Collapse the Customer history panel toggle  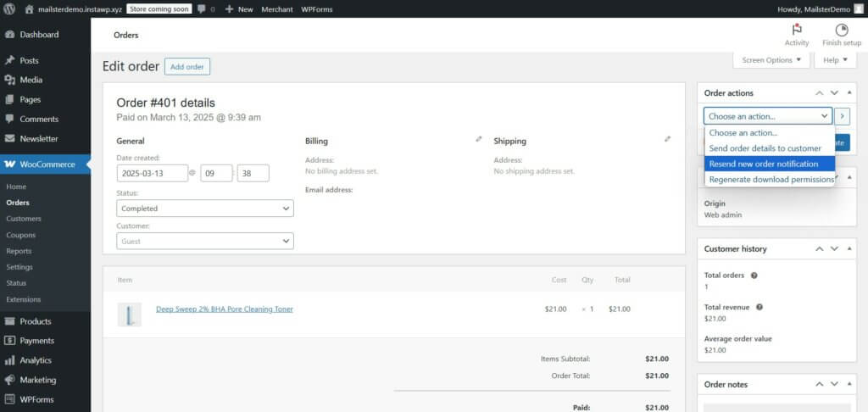pos(849,249)
